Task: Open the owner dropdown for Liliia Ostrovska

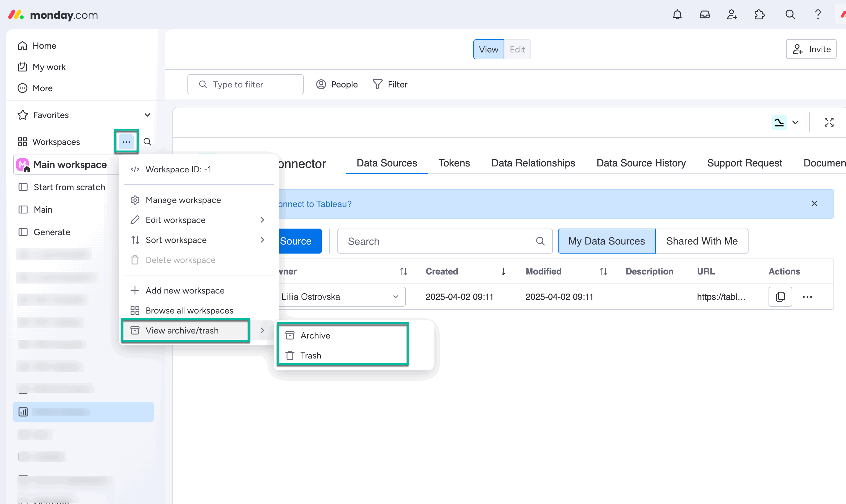Action: [395, 296]
